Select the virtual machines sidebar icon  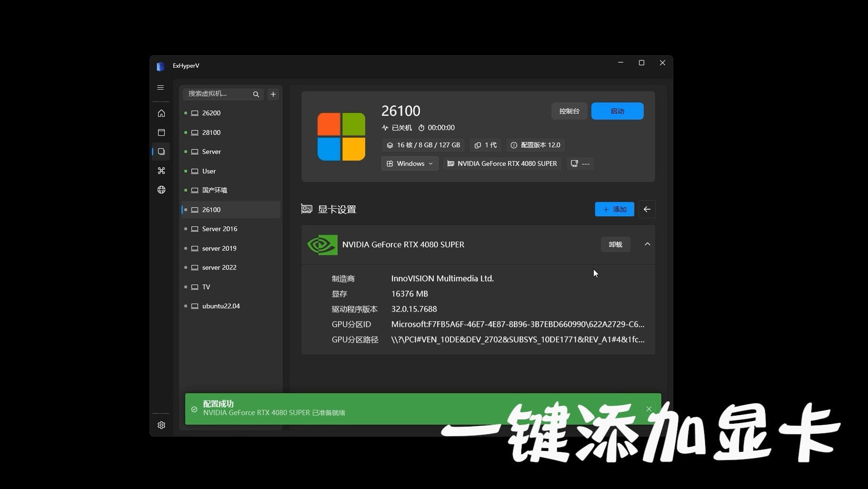(x=161, y=152)
